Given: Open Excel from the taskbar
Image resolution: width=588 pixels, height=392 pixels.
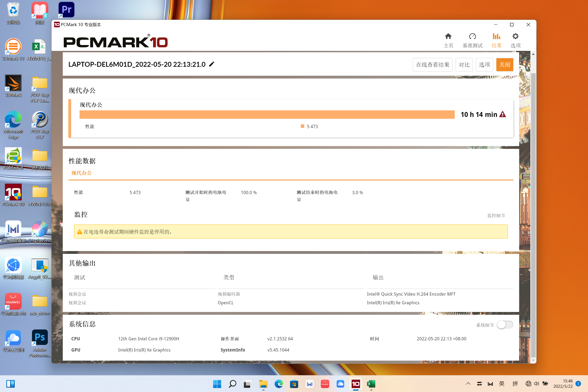Looking at the screenshot, I should point(371,384).
